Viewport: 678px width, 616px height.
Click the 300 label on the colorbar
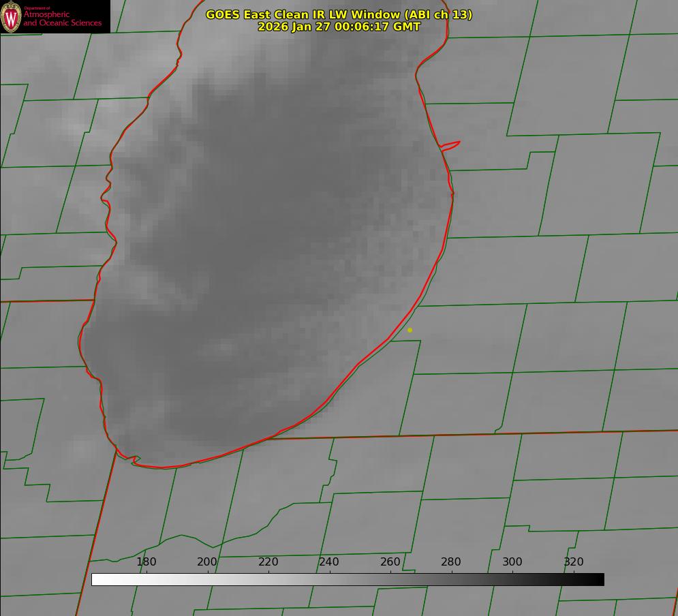[512, 561]
